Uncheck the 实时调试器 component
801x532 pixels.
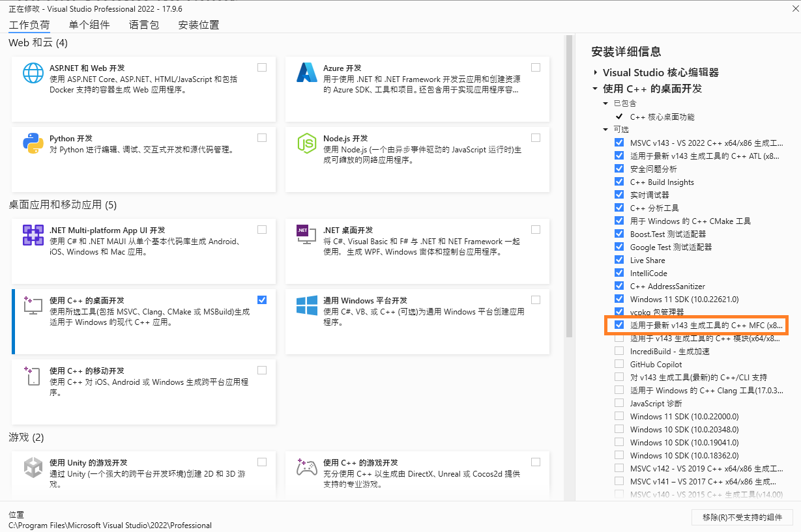(619, 195)
